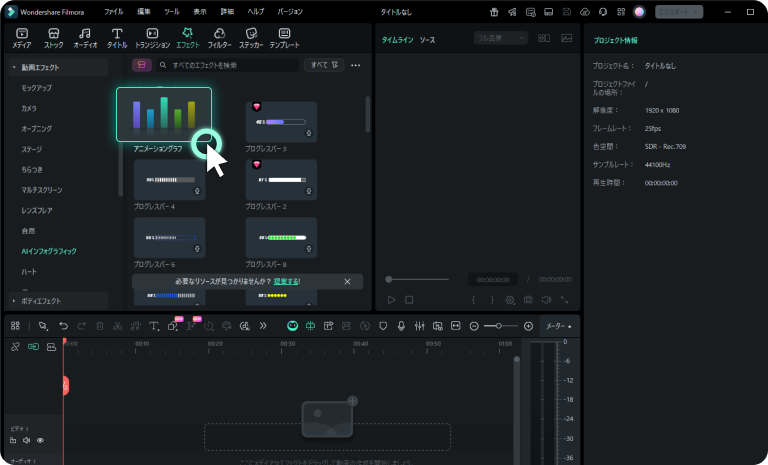Click the 提案する suggestion link

(287, 282)
